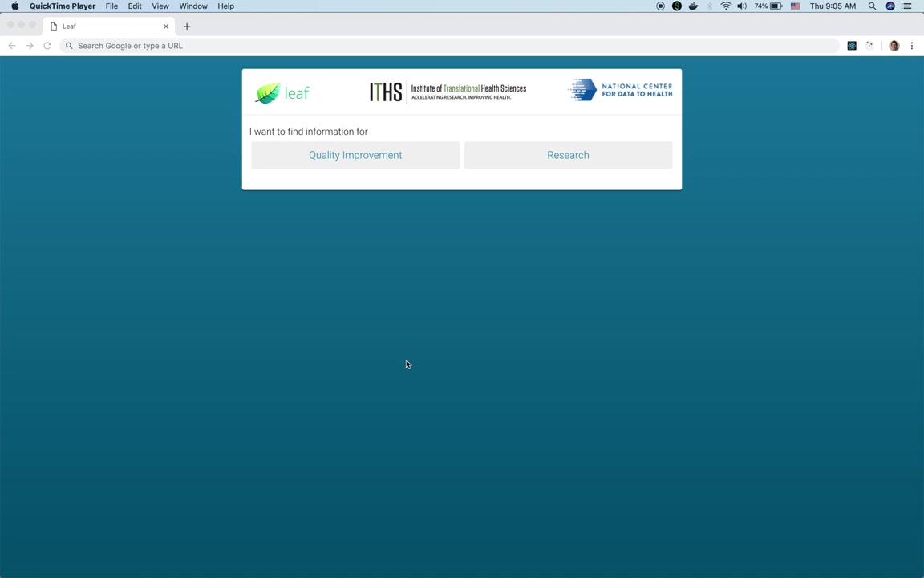
Task: Open Notification Center list icon
Action: tap(906, 6)
